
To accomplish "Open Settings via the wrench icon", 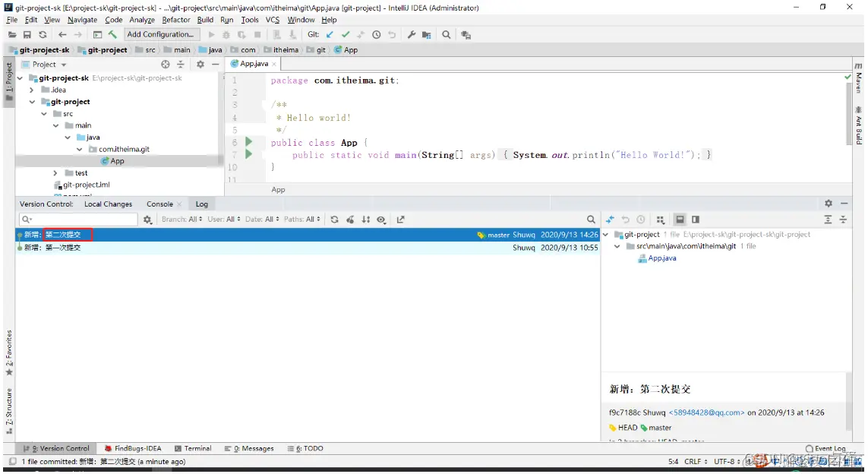I will [x=412, y=35].
